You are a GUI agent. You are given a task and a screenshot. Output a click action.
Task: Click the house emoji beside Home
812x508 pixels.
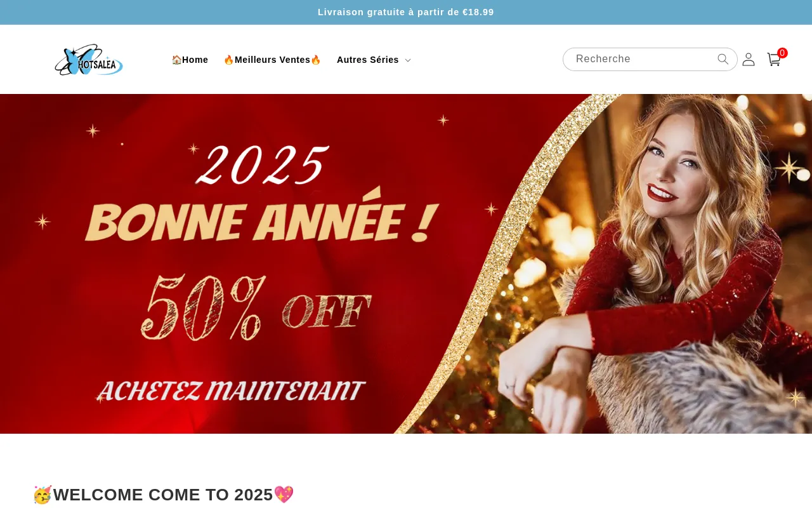(176, 60)
